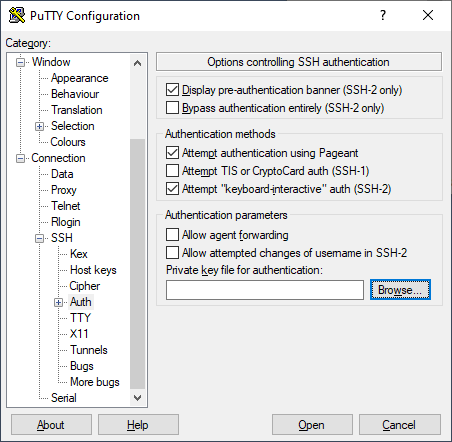Click the category list scroll up arrow

tap(137, 63)
